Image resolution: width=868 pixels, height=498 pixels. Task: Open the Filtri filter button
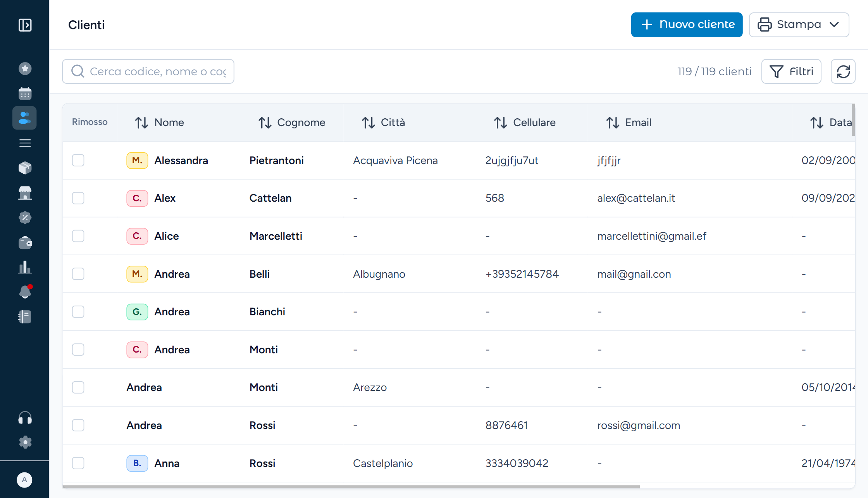[x=791, y=71]
